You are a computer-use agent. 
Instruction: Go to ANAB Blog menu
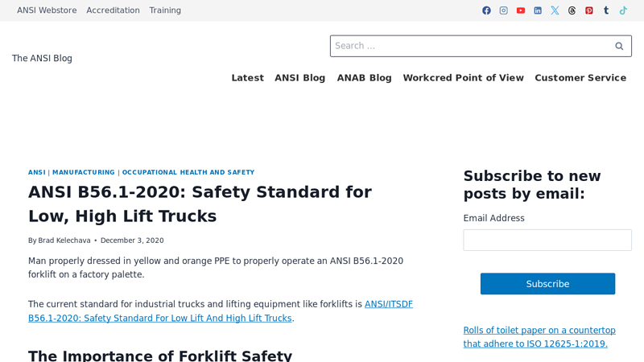point(364,78)
